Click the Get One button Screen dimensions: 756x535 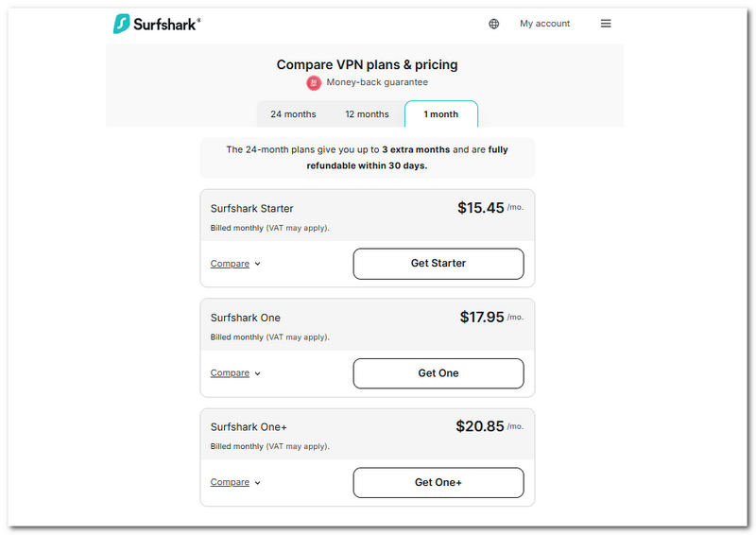coord(438,373)
